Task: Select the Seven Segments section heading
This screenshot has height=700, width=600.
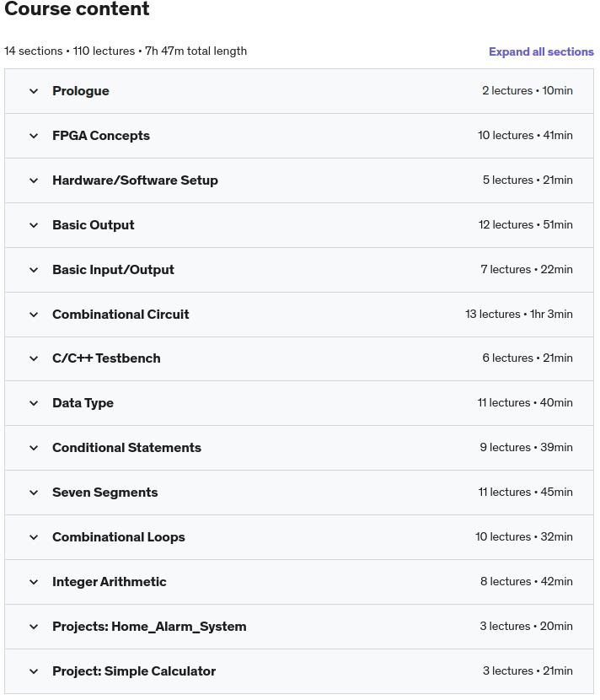Action: tap(104, 493)
